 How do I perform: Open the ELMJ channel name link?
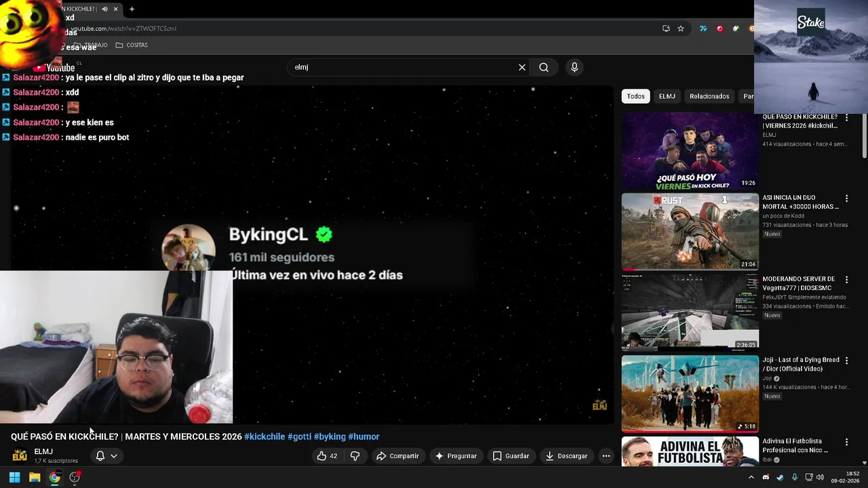coord(43,451)
